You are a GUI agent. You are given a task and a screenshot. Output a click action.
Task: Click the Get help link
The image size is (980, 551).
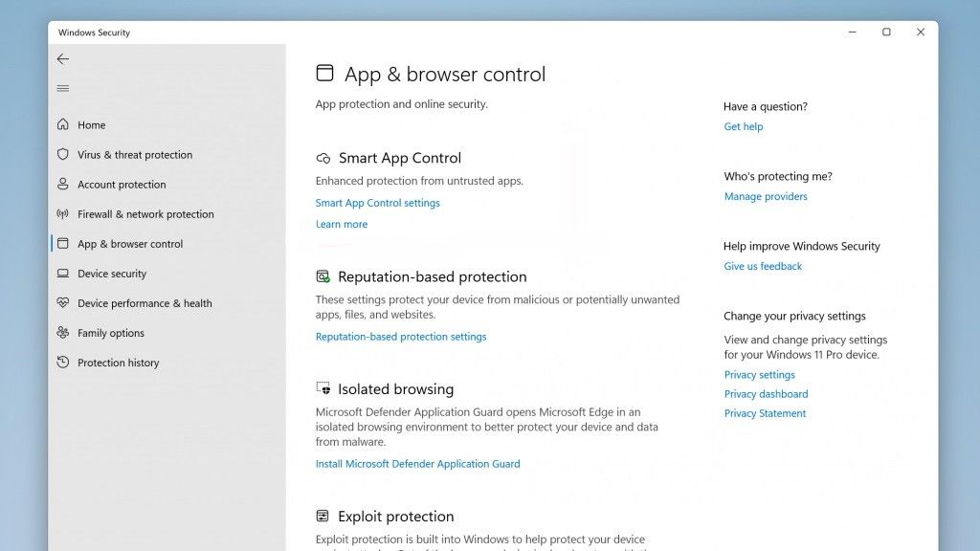coord(744,127)
